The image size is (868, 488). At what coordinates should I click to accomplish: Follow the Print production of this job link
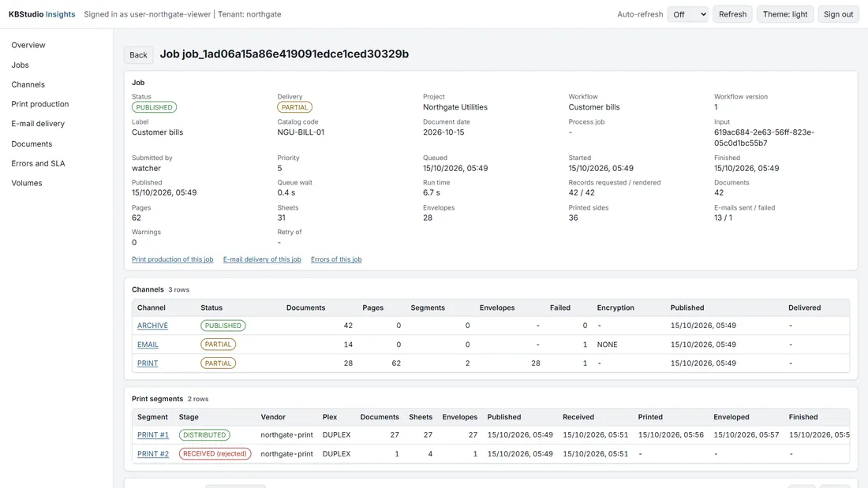[172, 259]
